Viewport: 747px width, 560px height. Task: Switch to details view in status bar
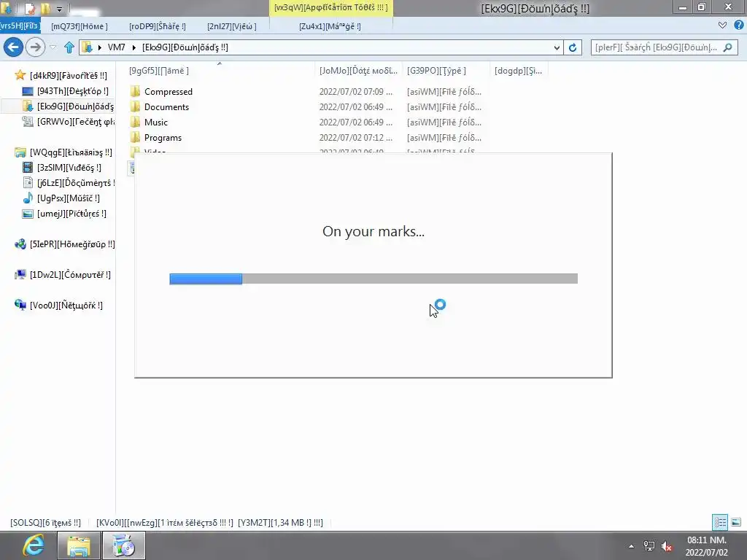click(720, 522)
